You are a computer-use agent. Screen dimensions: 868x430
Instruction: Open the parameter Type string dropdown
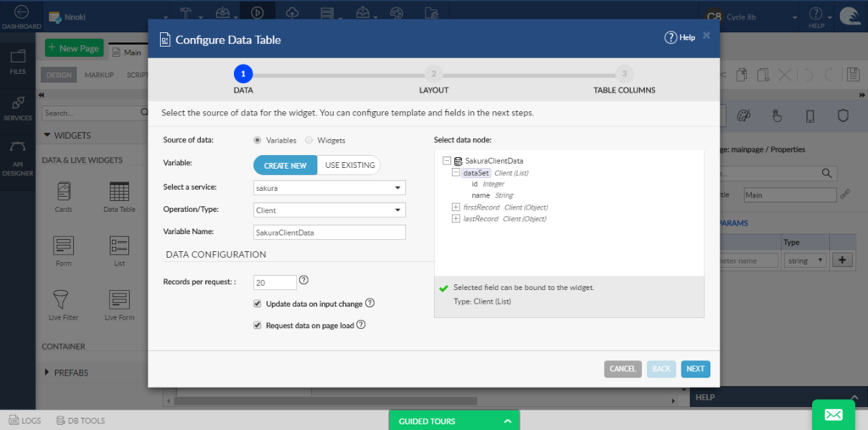[x=805, y=260]
